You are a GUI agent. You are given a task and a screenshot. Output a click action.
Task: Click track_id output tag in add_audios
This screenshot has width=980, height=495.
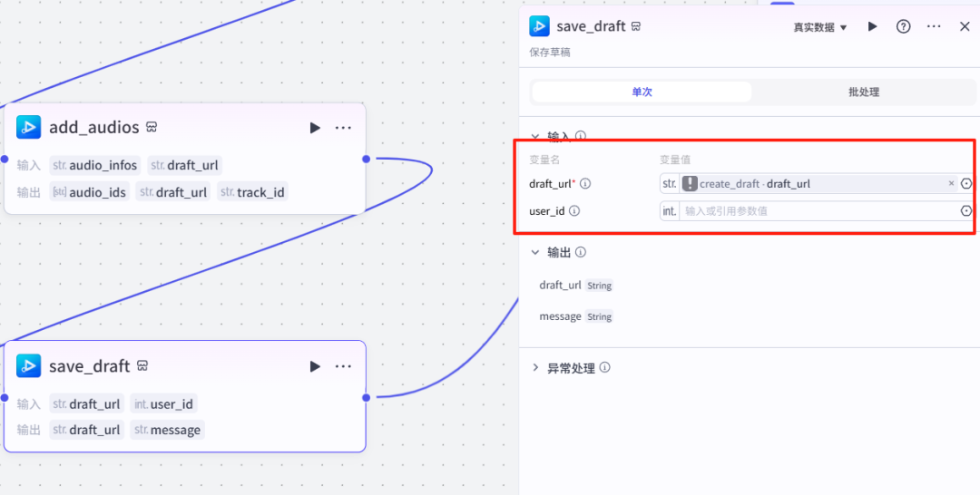[253, 191]
